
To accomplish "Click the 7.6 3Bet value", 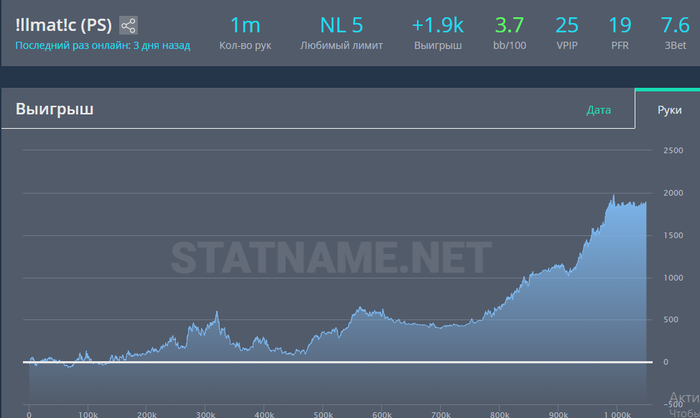I will [675, 25].
